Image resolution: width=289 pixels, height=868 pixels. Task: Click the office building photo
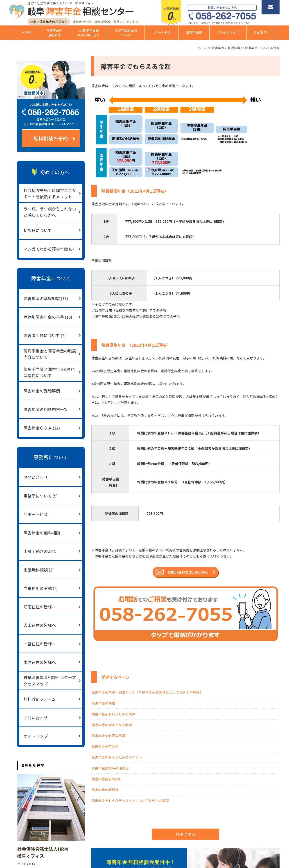coord(51,807)
